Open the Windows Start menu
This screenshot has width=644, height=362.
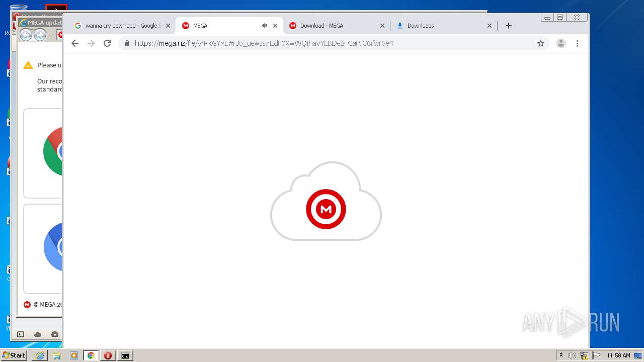(14, 355)
